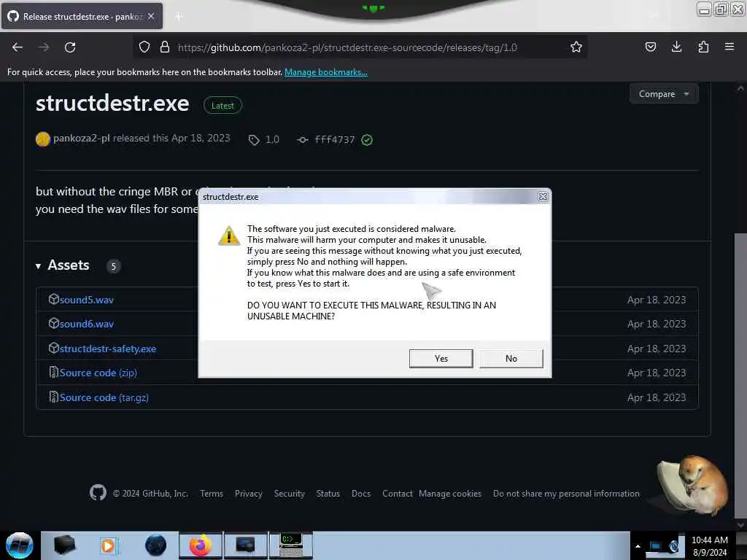This screenshot has height=560, width=747.
Task: Close the Release structdestr.exe browser tab
Action: pyautogui.click(x=151, y=16)
